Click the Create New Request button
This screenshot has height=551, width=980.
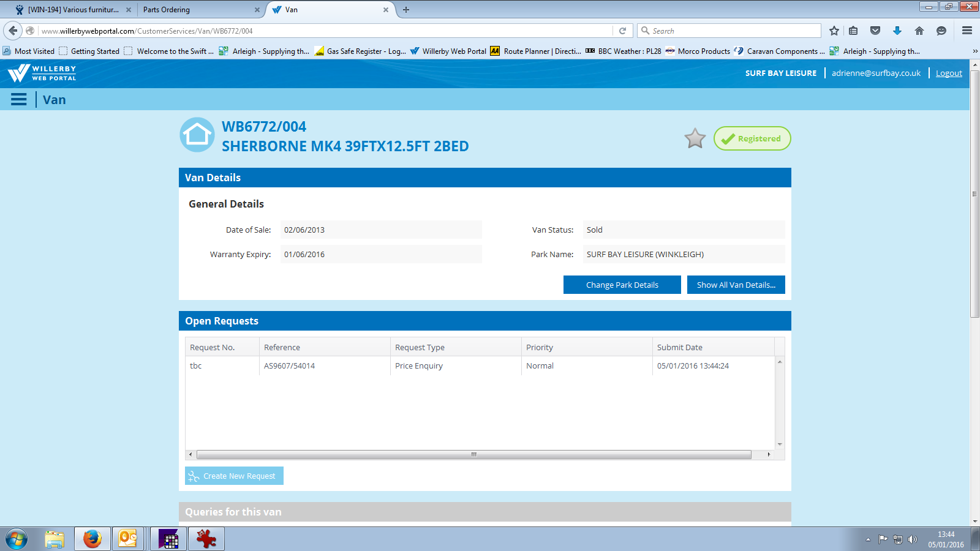click(x=234, y=476)
